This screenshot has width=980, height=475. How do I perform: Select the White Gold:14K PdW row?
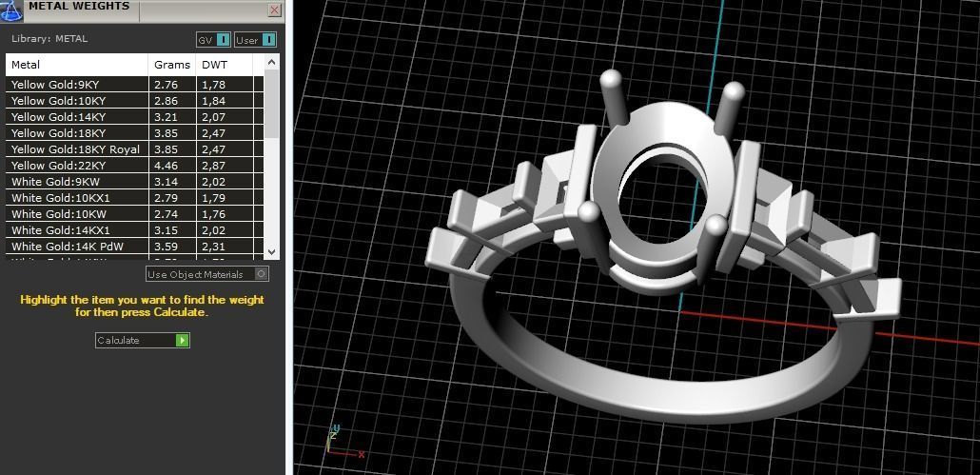tap(134, 247)
